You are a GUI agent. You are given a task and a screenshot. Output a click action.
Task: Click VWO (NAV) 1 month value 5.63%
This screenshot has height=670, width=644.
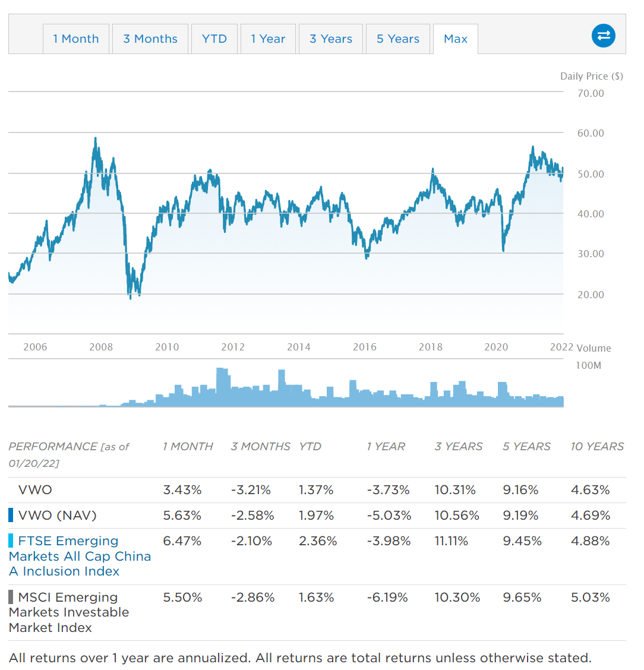182,516
